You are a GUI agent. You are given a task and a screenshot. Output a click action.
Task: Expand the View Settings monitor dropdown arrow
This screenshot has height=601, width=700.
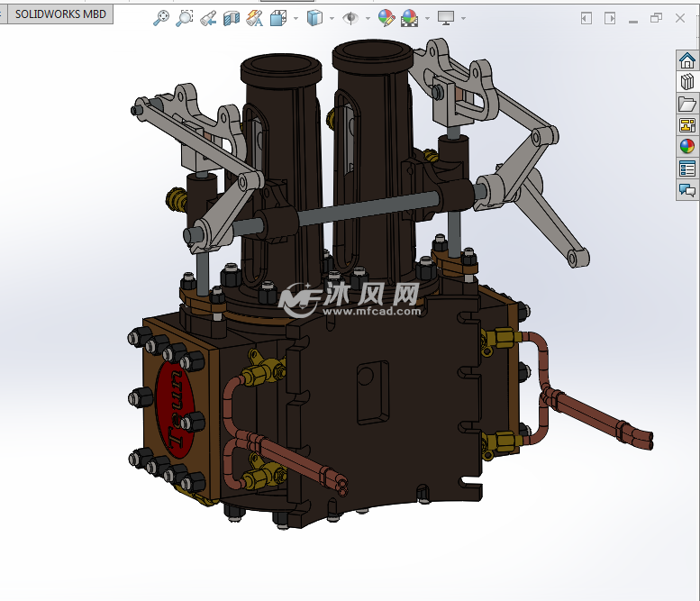[463, 18]
